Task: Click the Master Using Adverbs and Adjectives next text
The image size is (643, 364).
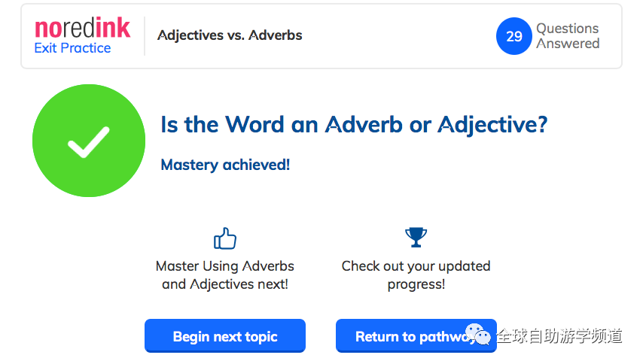Action: point(224,275)
